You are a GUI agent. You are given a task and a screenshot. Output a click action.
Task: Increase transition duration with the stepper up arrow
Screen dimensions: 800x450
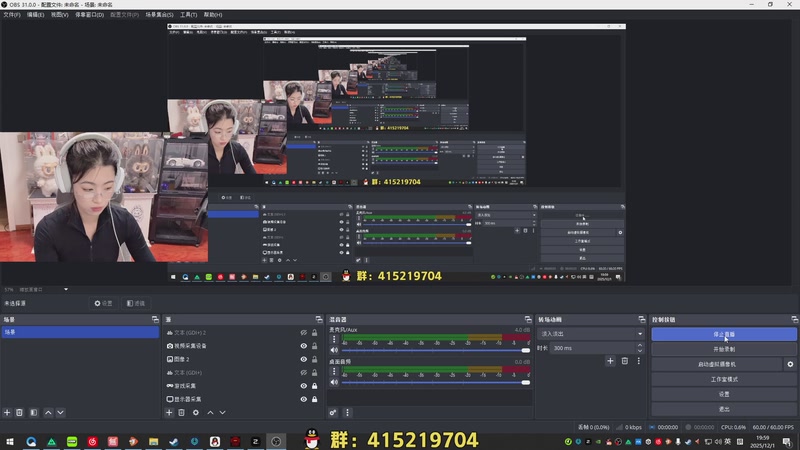(640, 345)
